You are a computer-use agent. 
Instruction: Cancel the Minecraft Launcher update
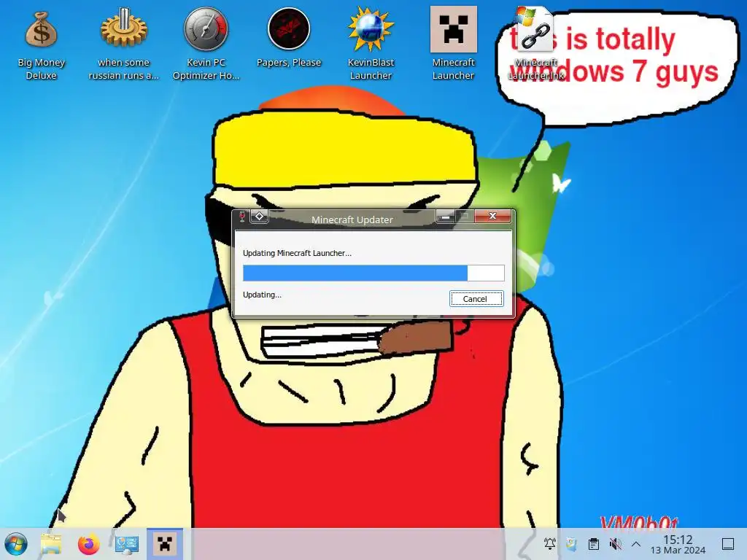click(x=476, y=298)
